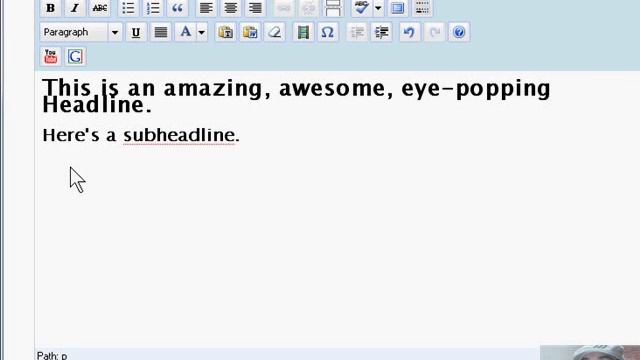Apply strikethrough with the ABC button
Screen dimensions: 640x360
(100, 8)
